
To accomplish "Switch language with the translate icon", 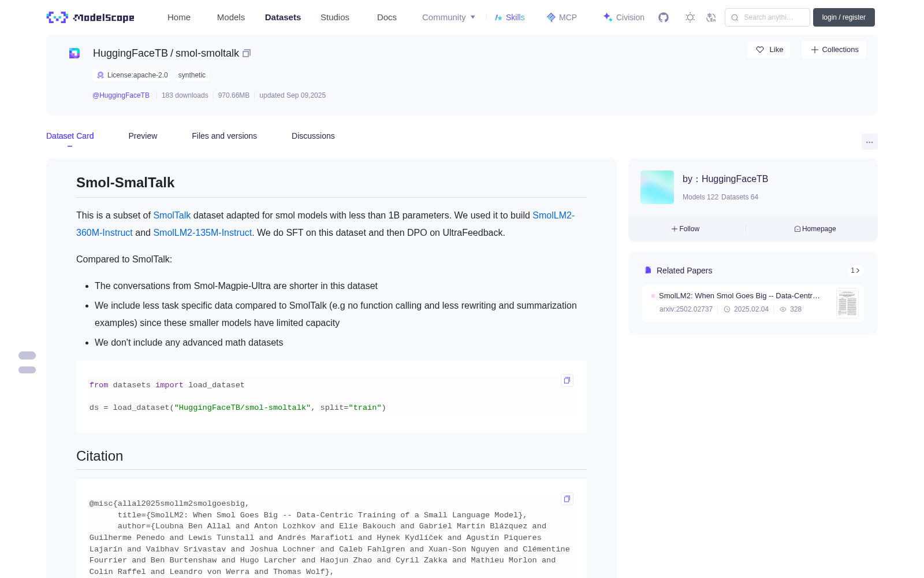I will 711,17.
